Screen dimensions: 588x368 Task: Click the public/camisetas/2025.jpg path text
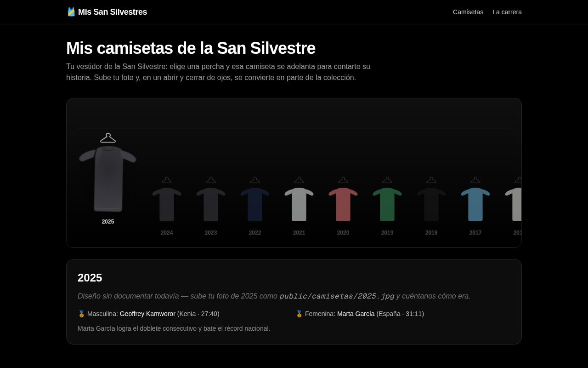tap(337, 296)
